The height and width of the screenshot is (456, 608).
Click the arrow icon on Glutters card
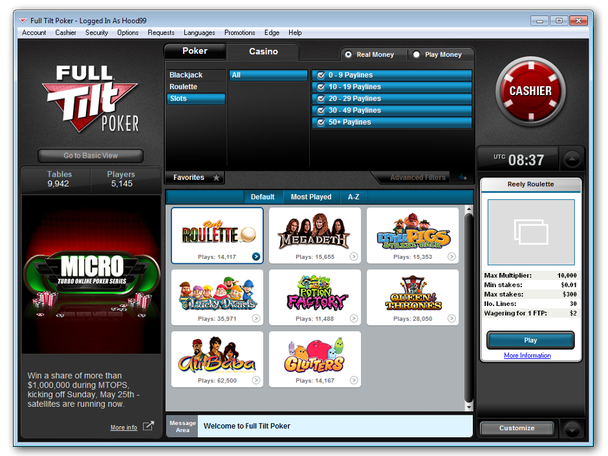point(354,380)
